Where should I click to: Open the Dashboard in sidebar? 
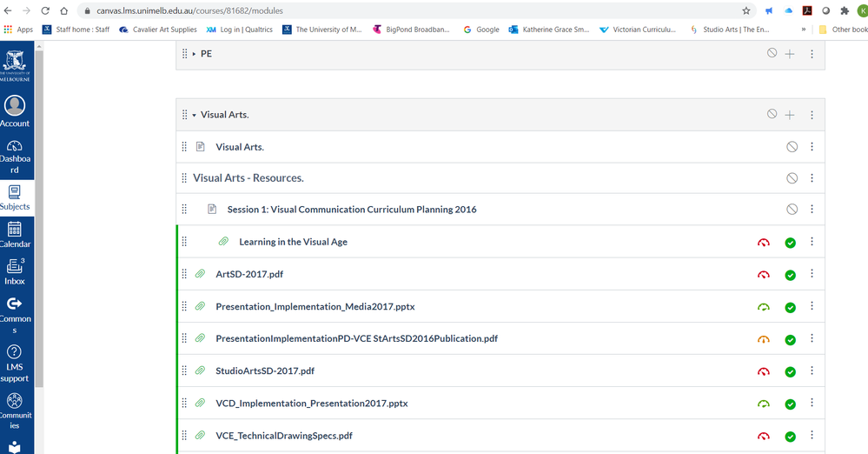(x=15, y=155)
